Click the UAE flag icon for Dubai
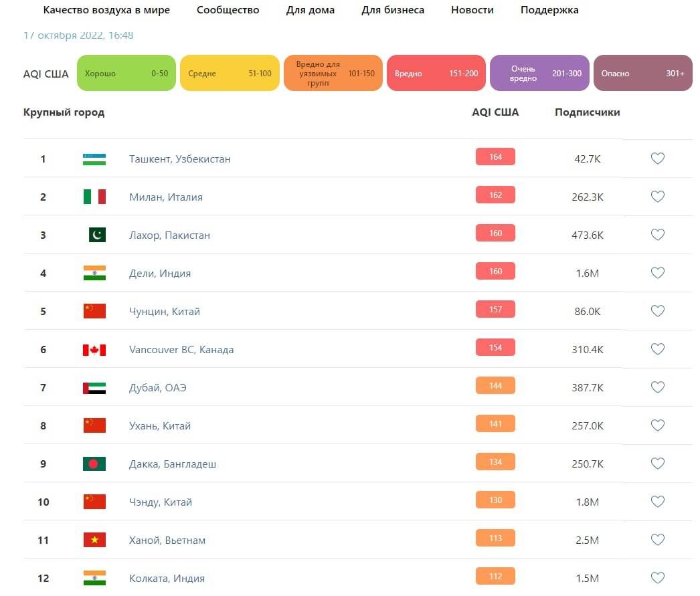 pyautogui.click(x=94, y=388)
